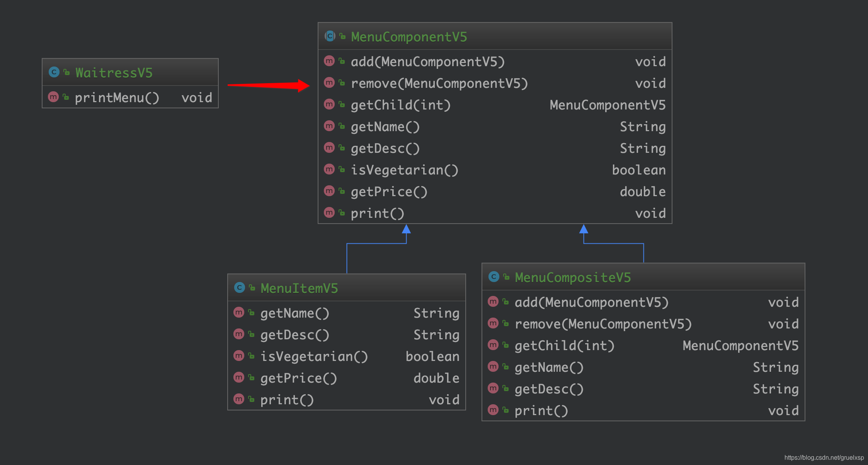This screenshot has width=868, height=465.
Task: Click public-visibility lock icon beside MenuItemV5 title
Action: tap(252, 287)
